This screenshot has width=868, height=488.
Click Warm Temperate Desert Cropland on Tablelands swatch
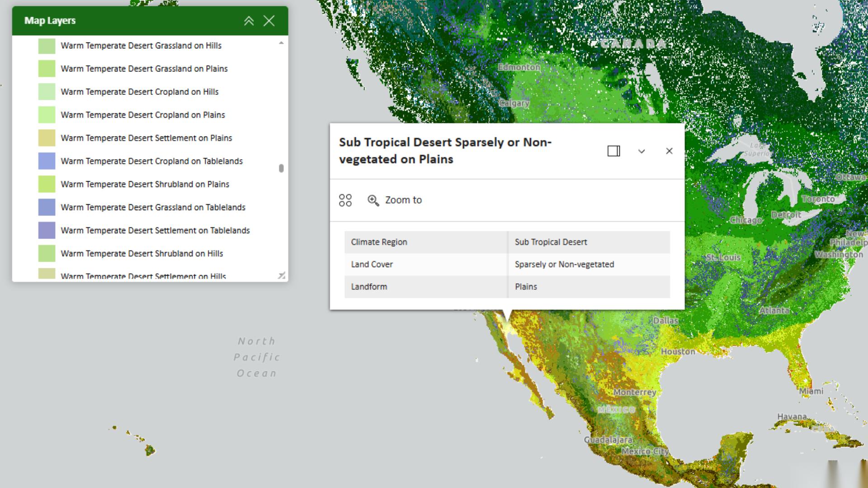47,161
